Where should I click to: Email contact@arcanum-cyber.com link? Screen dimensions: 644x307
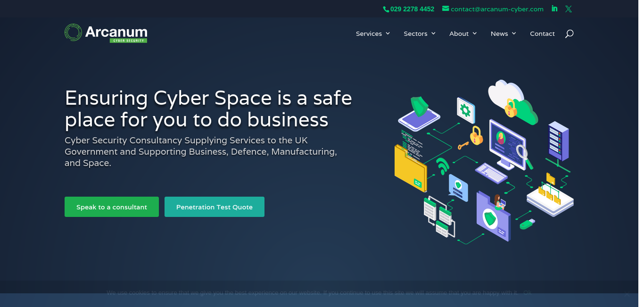click(x=497, y=9)
